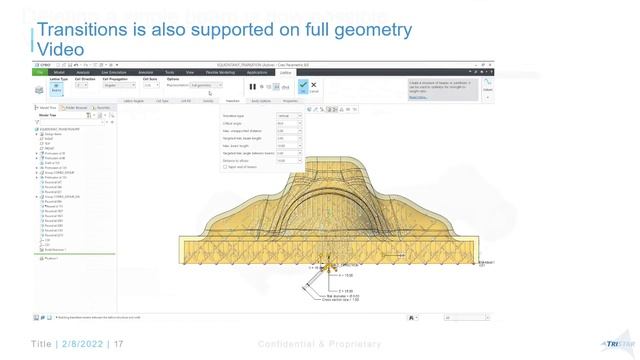Open the Lattice Region sub-tab
Viewport: 640px width, 360px height.
click(x=133, y=101)
